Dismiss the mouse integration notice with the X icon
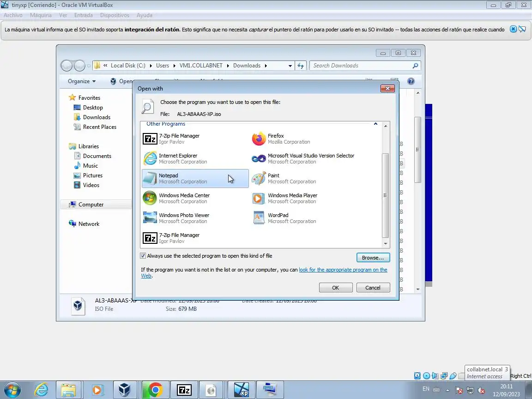This screenshot has width=532, height=399. 513,29
